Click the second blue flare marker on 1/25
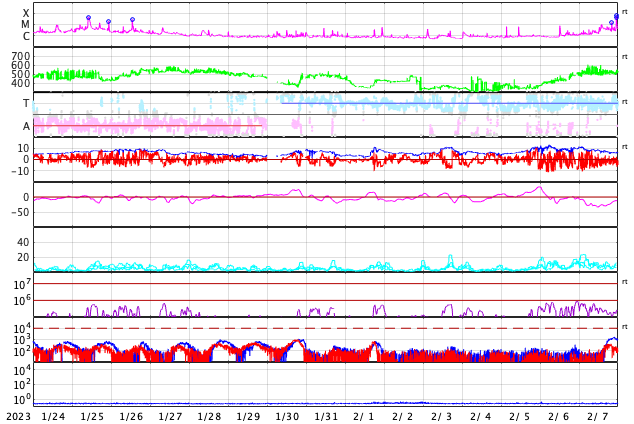 [108, 21]
